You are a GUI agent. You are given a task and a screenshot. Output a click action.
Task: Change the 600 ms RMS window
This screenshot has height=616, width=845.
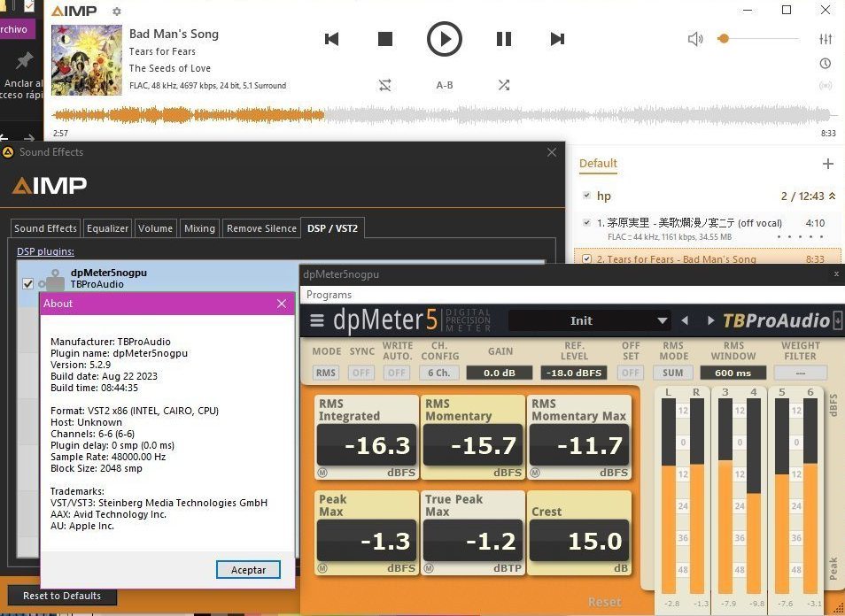click(733, 373)
